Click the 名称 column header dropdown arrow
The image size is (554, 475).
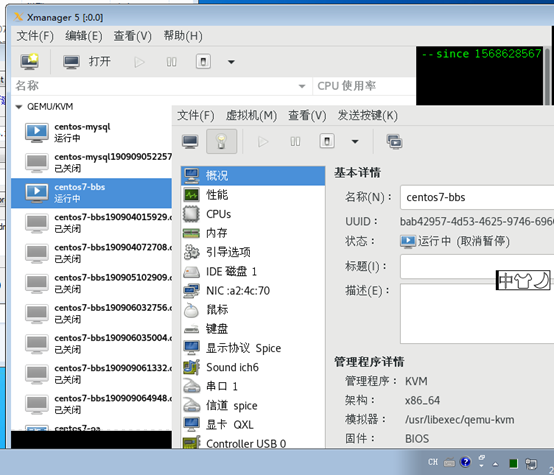pos(302,86)
